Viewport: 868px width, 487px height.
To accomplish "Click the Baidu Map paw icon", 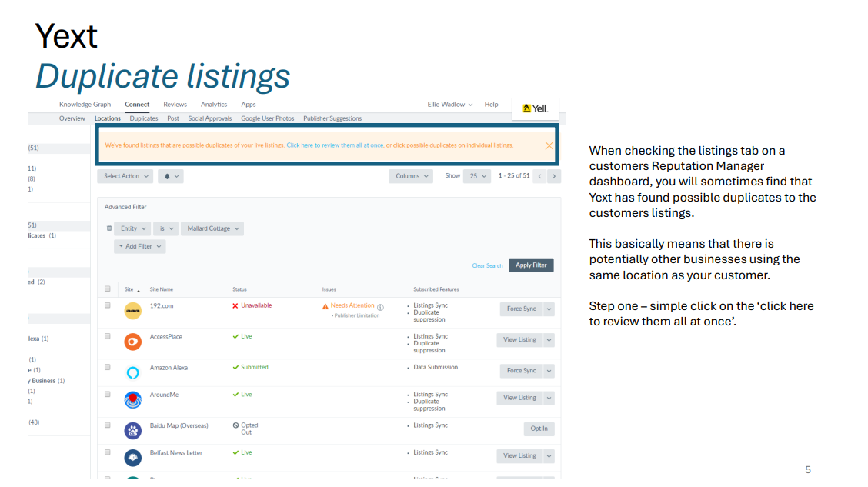I will coord(132,431).
